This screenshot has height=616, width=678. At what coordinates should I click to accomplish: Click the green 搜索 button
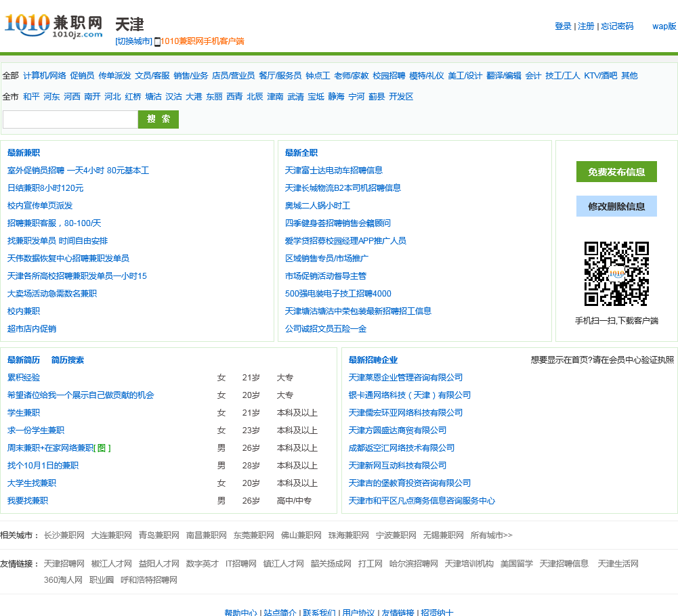158,119
